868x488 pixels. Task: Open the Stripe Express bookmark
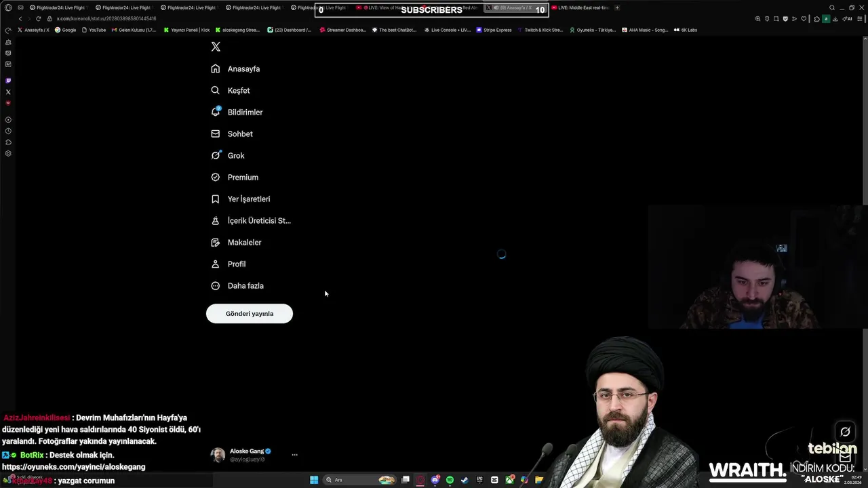point(494,30)
